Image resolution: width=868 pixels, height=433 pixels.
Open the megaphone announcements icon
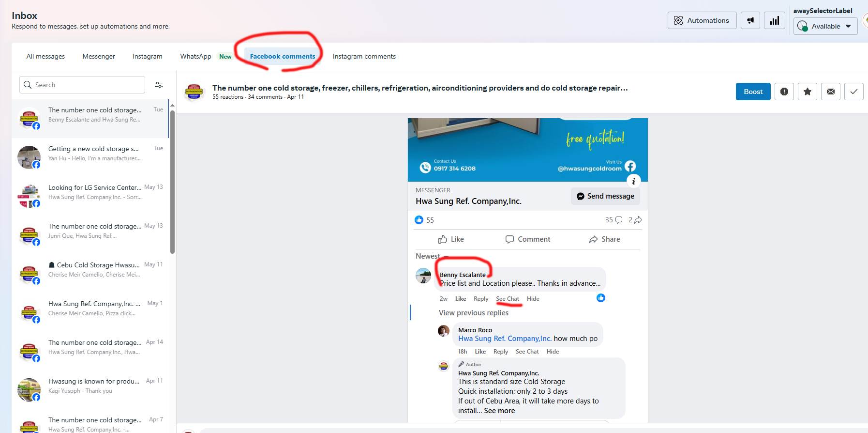(x=750, y=20)
